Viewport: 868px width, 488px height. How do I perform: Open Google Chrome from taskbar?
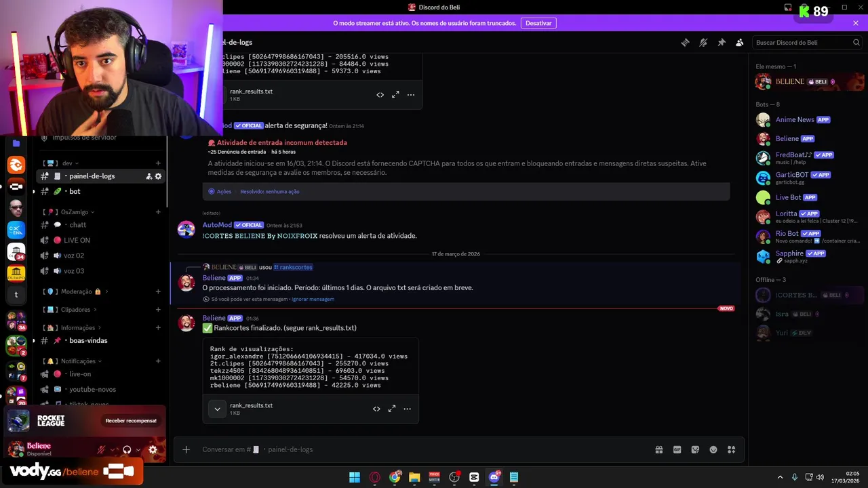click(x=395, y=477)
